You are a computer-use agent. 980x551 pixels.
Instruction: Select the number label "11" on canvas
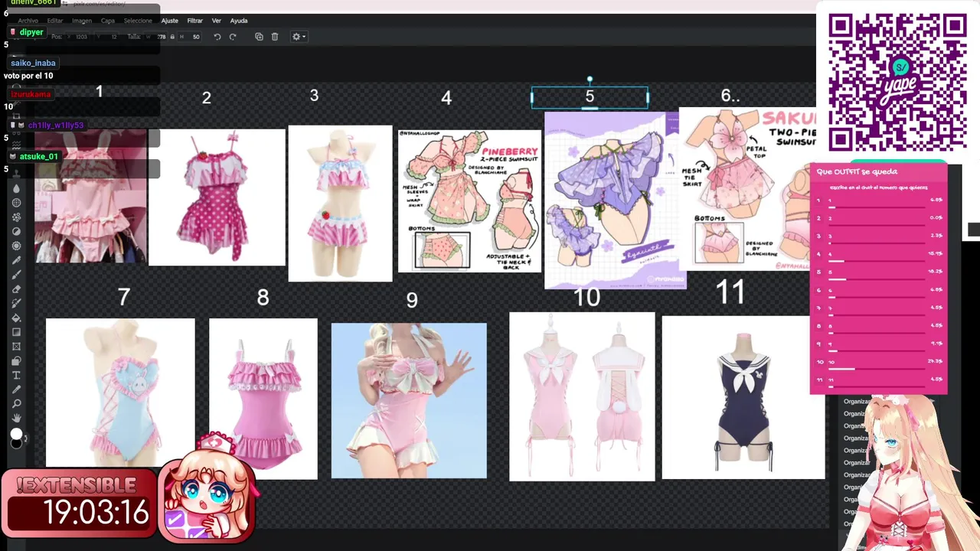pos(730,292)
